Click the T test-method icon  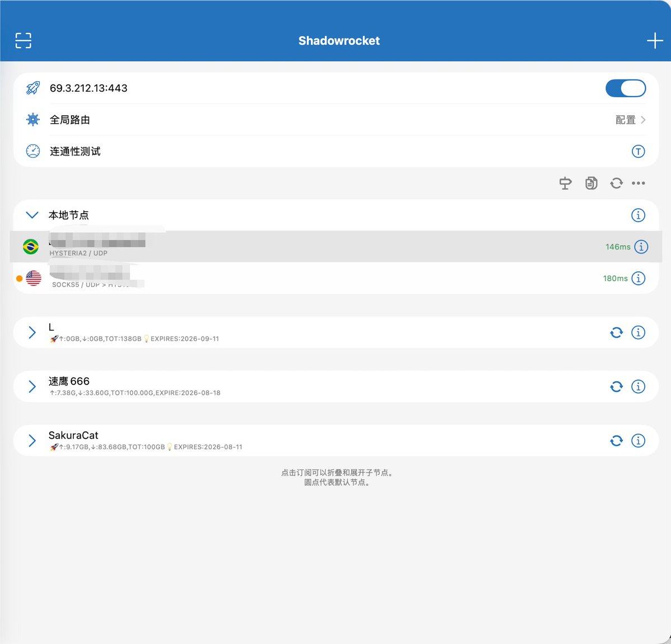pyautogui.click(x=638, y=151)
